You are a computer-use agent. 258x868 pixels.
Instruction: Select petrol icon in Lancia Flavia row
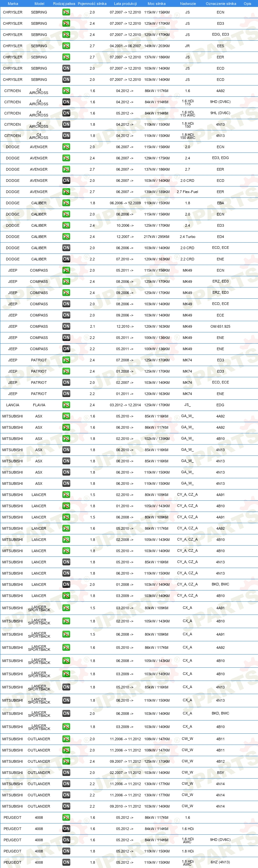tap(66, 405)
